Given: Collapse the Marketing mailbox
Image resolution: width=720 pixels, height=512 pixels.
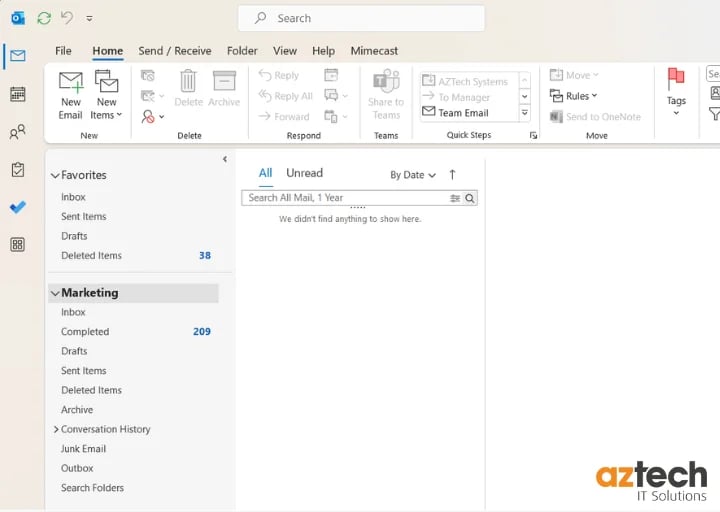Looking at the screenshot, I should click(x=55, y=293).
